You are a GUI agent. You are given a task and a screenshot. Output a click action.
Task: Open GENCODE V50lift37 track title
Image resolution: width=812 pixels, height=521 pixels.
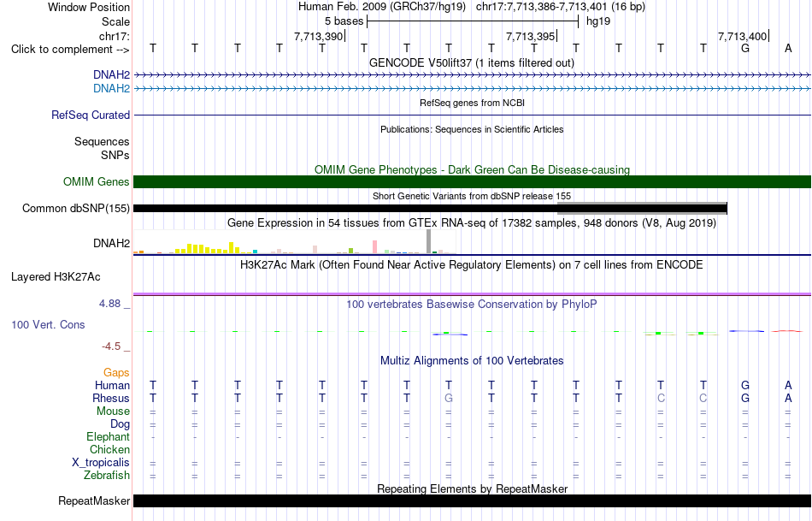coord(472,62)
